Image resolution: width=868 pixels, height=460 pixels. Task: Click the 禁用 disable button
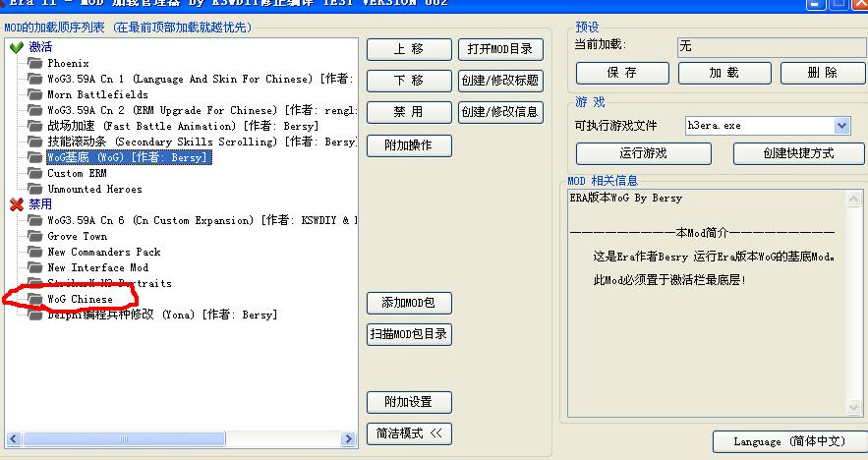[x=409, y=112]
